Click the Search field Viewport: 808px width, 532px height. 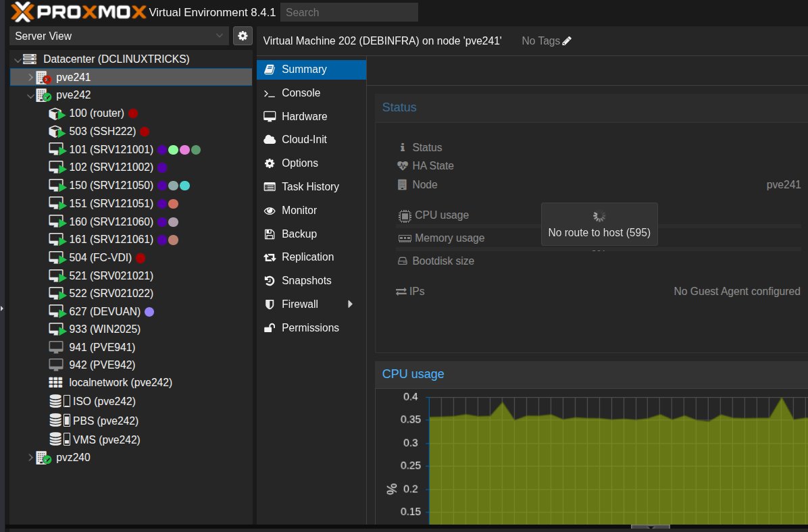point(349,12)
